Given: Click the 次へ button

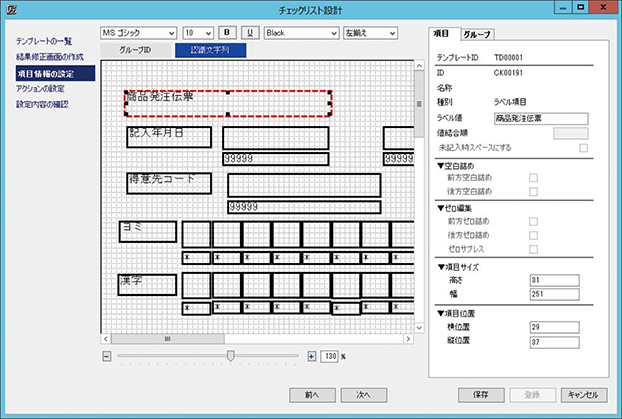Looking at the screenshot, I should [364, 394].
